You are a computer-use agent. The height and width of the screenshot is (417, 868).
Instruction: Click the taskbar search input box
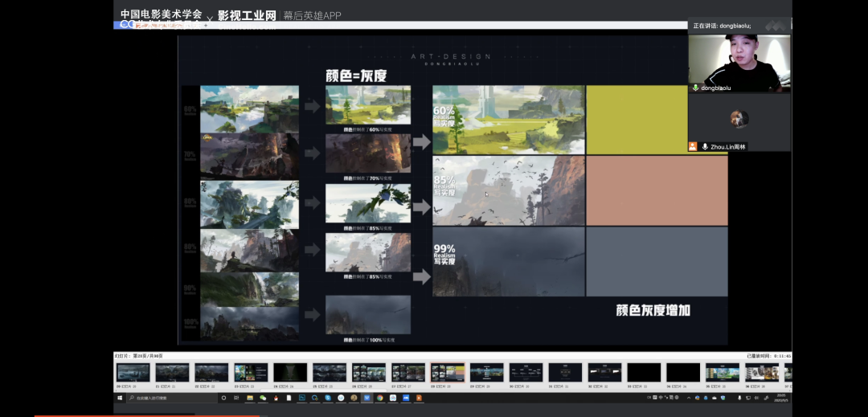[x=171, y=398]
